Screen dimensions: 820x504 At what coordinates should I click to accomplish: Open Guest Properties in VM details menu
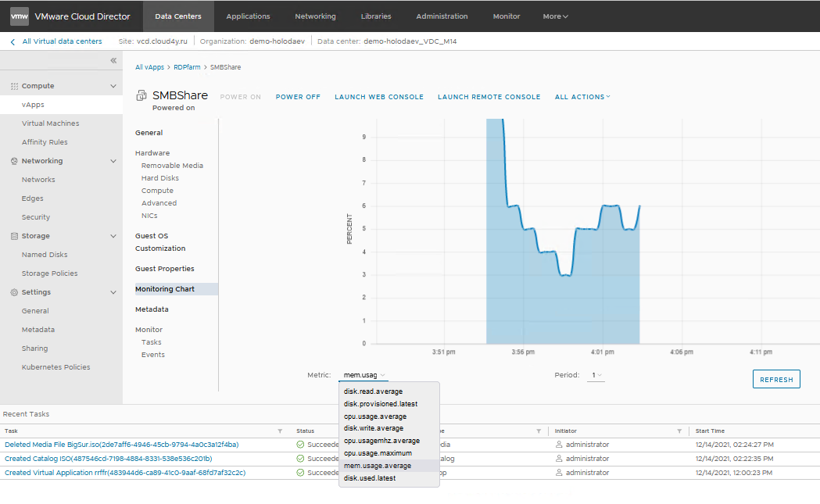tap(165, 269)
